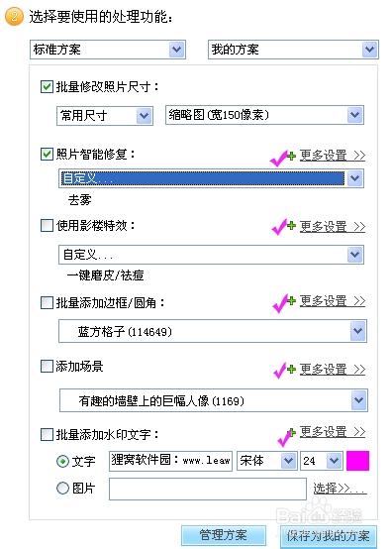The height and width of the screenshot is (549, 392).
Task: Click checkmark-plus icon beside 批量添加边框/圆角
Action: [x=284, y=302]
